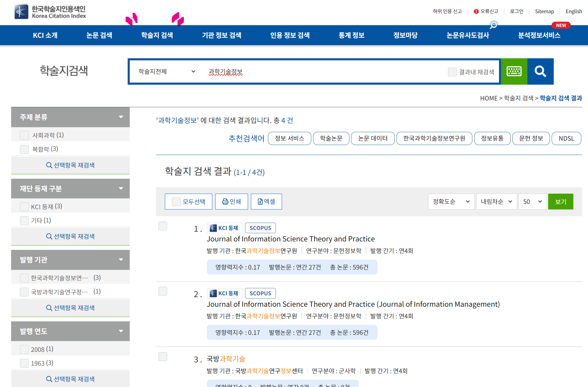This screenshot has height=387, width=588.
Task: Click the print icon for results
Action: pos(231,201)
